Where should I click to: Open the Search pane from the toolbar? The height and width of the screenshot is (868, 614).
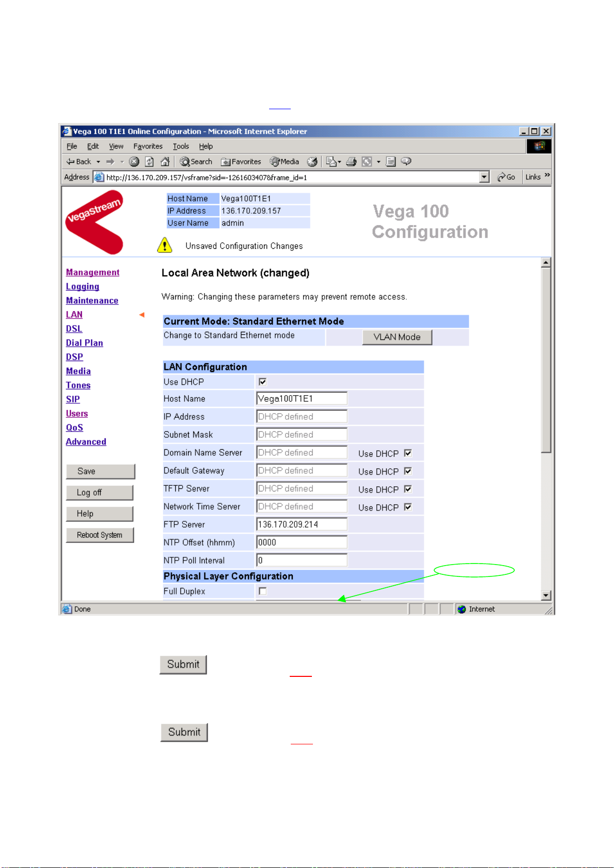tap(196, 162)
